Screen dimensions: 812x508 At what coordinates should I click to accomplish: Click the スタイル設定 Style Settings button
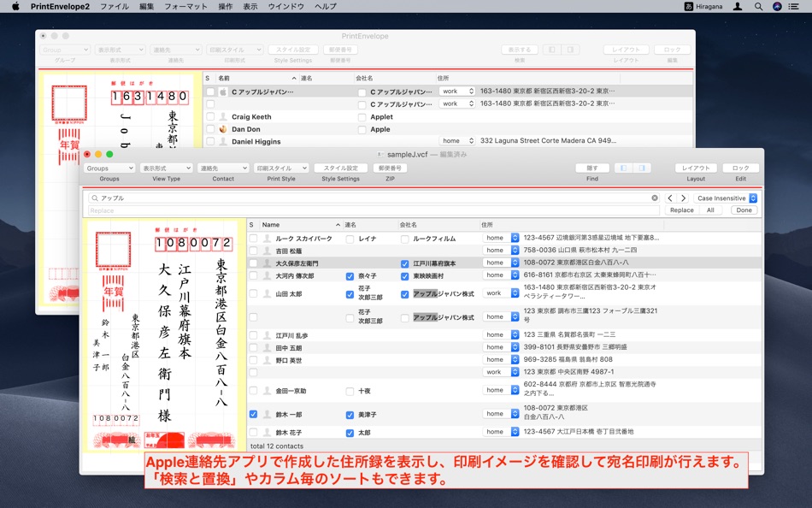point(341,168)
